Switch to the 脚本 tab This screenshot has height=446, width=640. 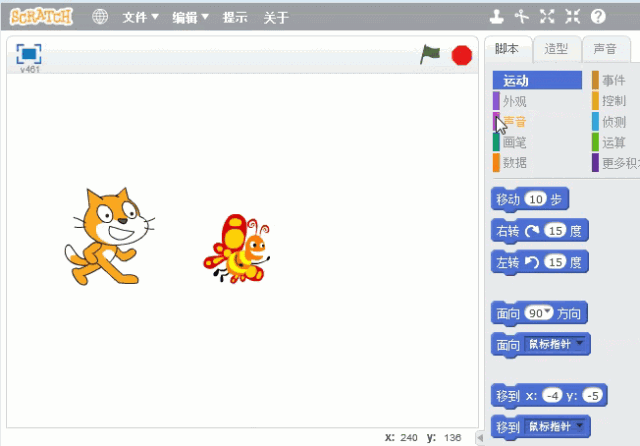point(507,49)
